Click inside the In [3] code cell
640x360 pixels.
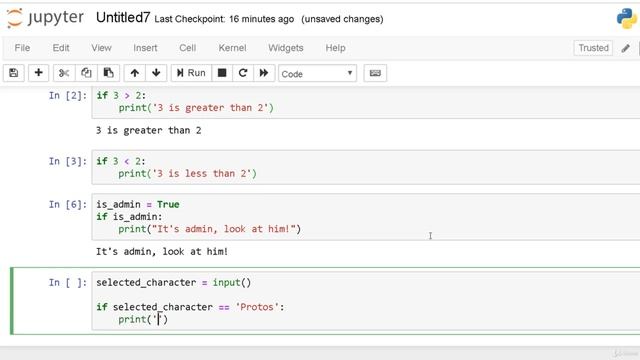coord(366,167)
